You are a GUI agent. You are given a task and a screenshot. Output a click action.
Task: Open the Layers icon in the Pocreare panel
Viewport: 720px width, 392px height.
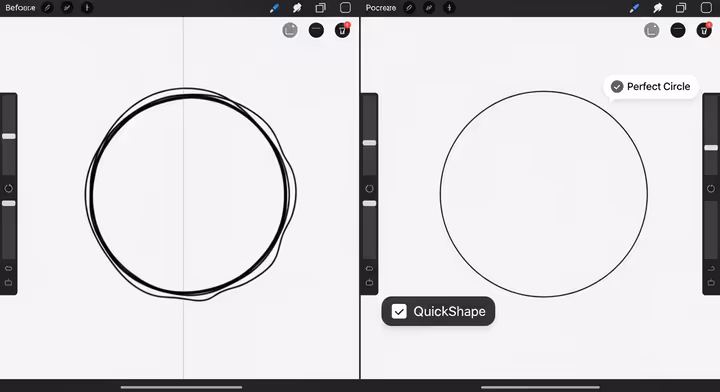click(x=681, y=8)
